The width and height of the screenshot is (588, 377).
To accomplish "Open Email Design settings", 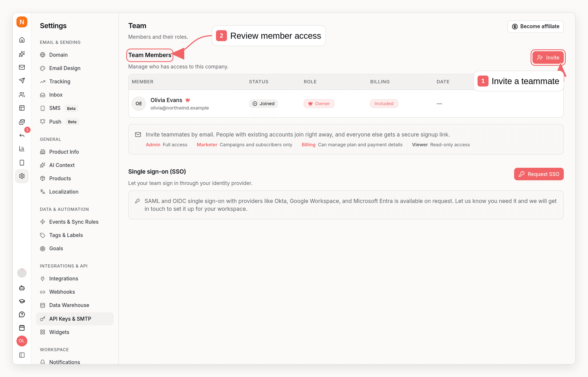I will pos(75,68).
